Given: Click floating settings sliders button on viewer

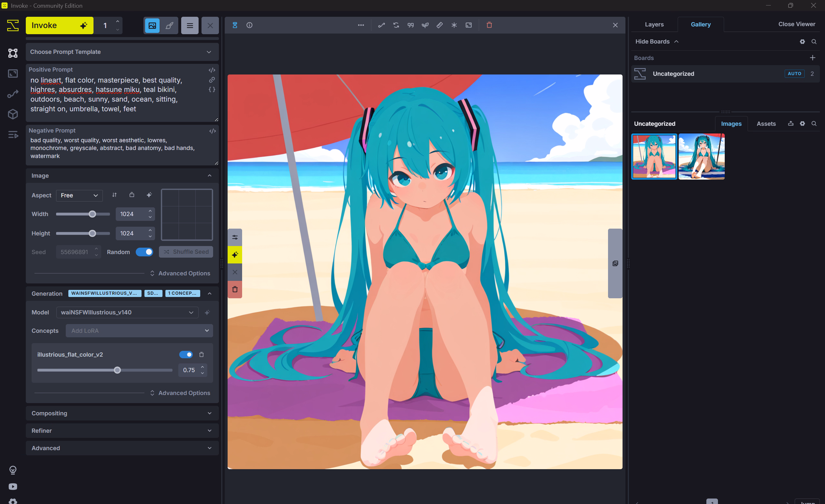Looking at the screenshot, I should click(235, 237).
